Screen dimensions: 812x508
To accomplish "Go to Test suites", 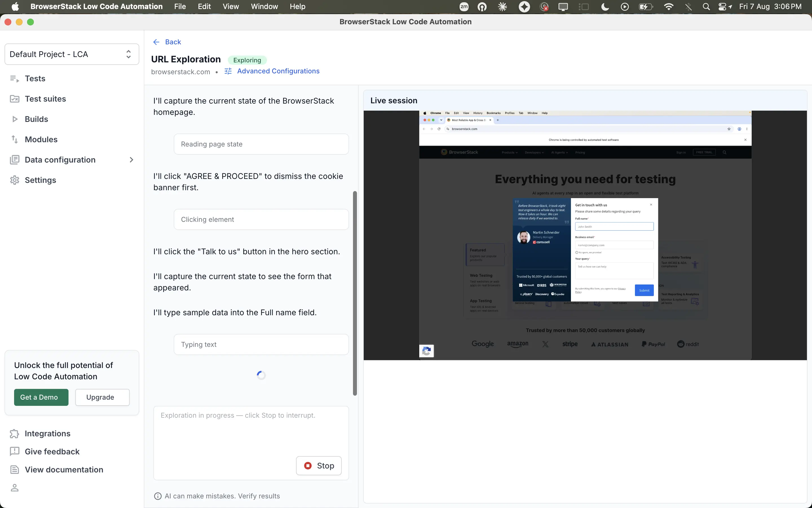I will [45, 99].
